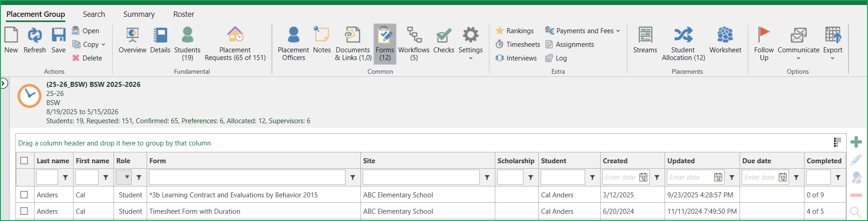This screenshot has width=868, height=221.
Task: Open Timesheets in Extra group
Action: tap(518, 45)
